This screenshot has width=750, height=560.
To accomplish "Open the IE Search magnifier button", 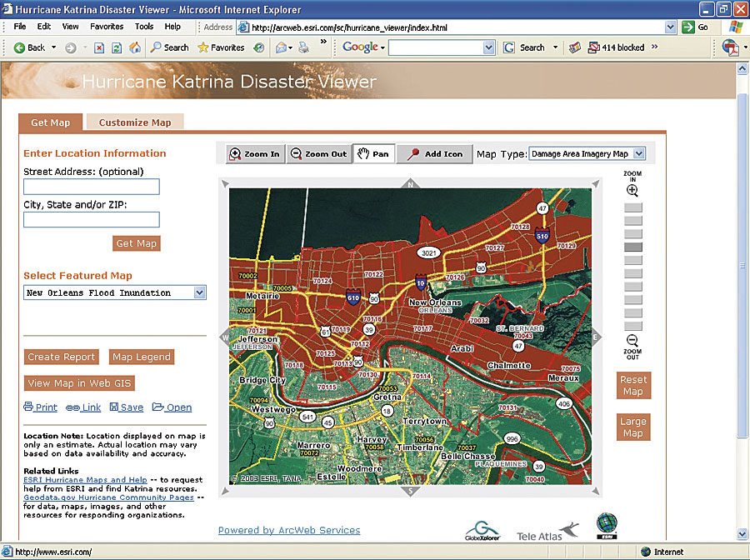I will pos(170,47).
